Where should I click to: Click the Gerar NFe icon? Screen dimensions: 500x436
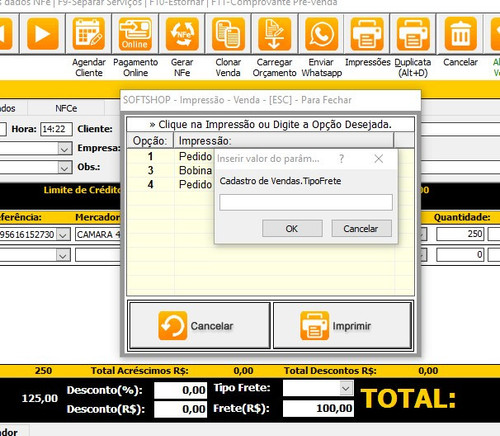click(x=182, y=34)
